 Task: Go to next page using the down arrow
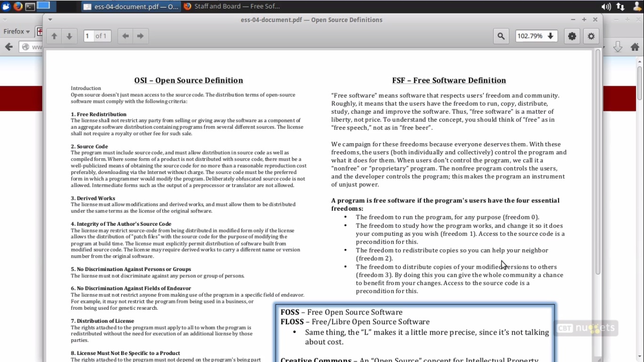tap(69, 36)
